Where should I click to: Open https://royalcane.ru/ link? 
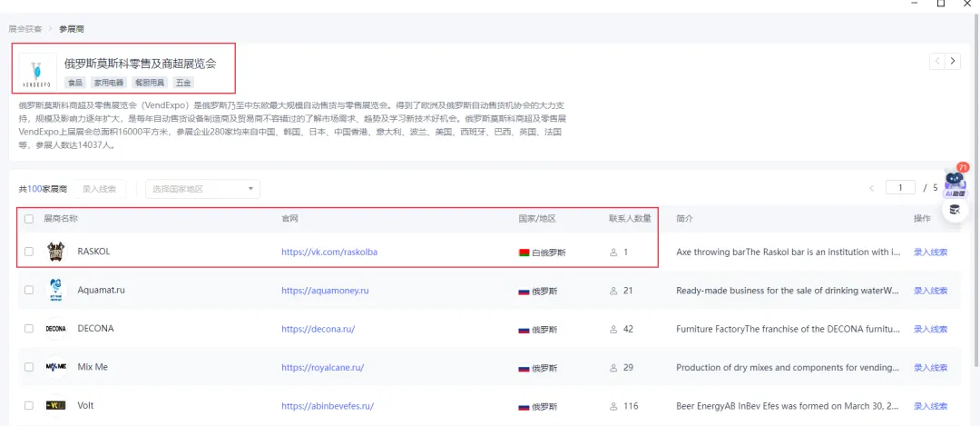click(x=322, y=368)
